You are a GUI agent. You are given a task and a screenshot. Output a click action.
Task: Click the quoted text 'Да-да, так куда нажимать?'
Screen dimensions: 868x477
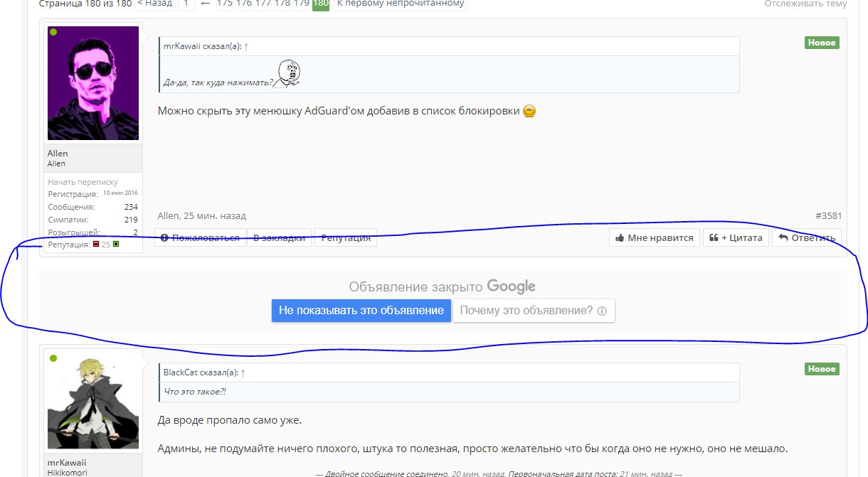click(x=218, y=82)
